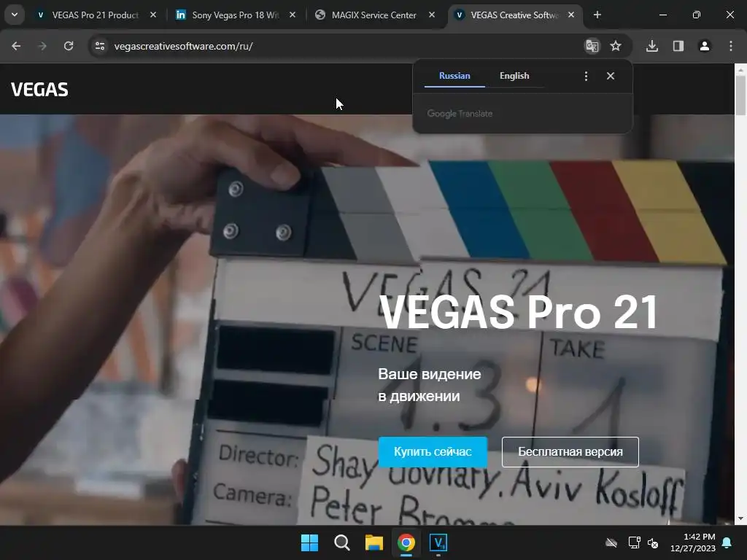
Task: Close the MAGIX Service Center tab
Action: click(x=432, y=15)
